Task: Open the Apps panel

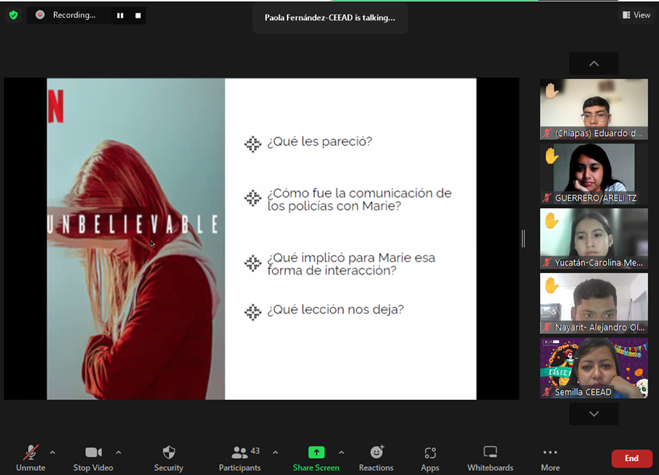Action: 430,458
